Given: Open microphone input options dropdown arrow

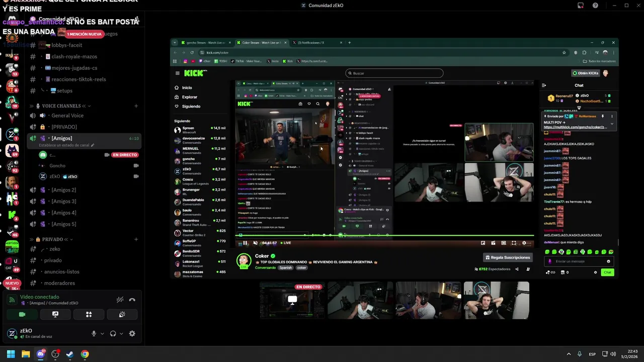Looking at the screenshot, I should tap(102, 333).
